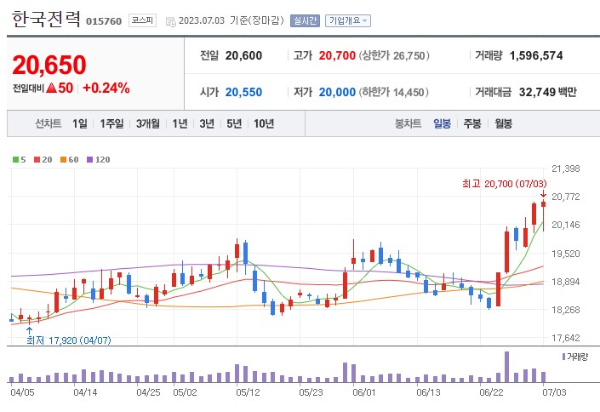Click the 선차트 label
This screenshot has width=600, height=412.
[48, 124]
